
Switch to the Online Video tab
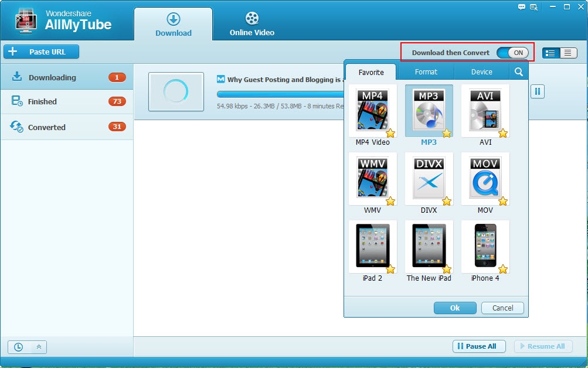point(252,25)
